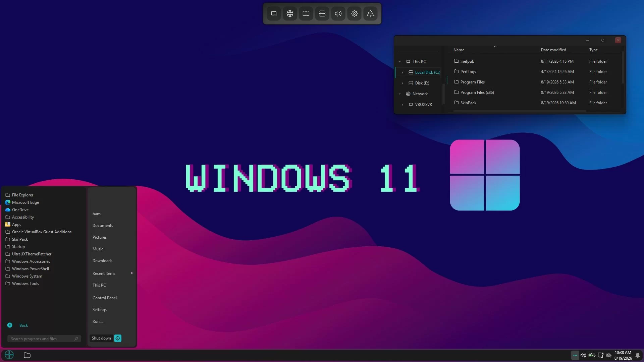The height and width of the screenshot is (362, 644).
Task: Click the Shut down button
Action: point(101,338)
